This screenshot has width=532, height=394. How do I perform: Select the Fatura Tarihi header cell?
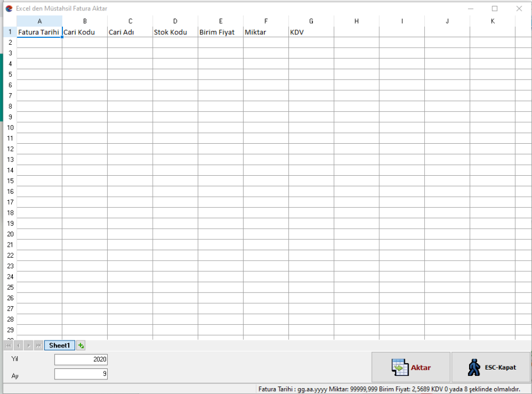coord(40,32)
